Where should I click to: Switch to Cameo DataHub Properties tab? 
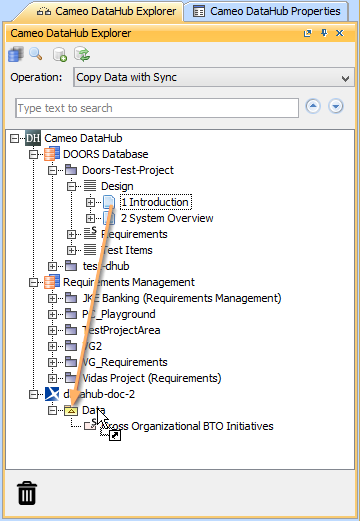pyautogui.click(x=268, y=11)
